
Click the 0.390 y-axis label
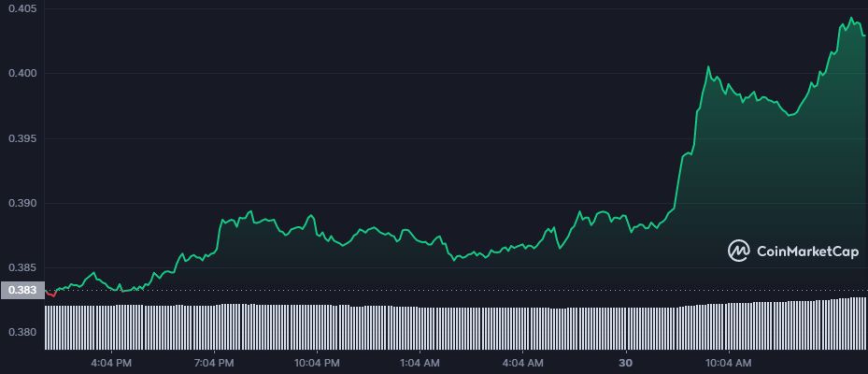pos(22,203)
